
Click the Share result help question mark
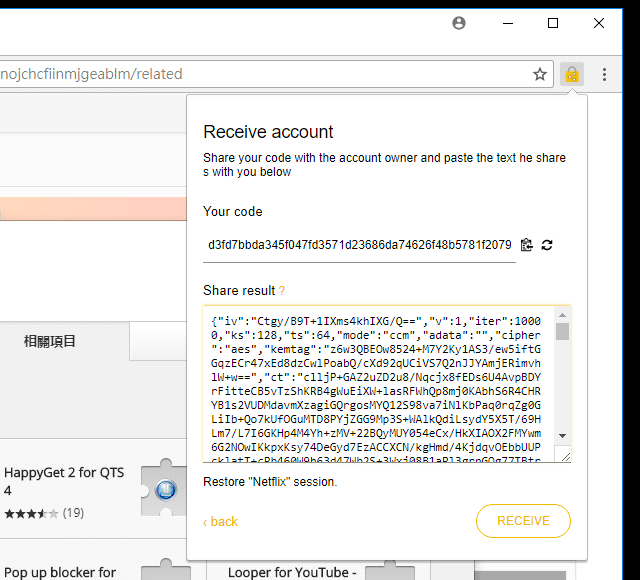pos(282,291)
